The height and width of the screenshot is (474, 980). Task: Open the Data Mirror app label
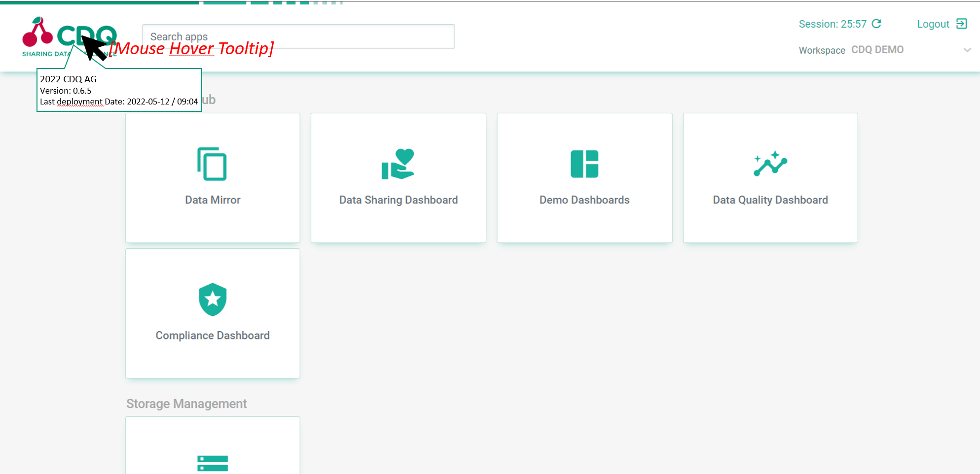click(213, 200)
